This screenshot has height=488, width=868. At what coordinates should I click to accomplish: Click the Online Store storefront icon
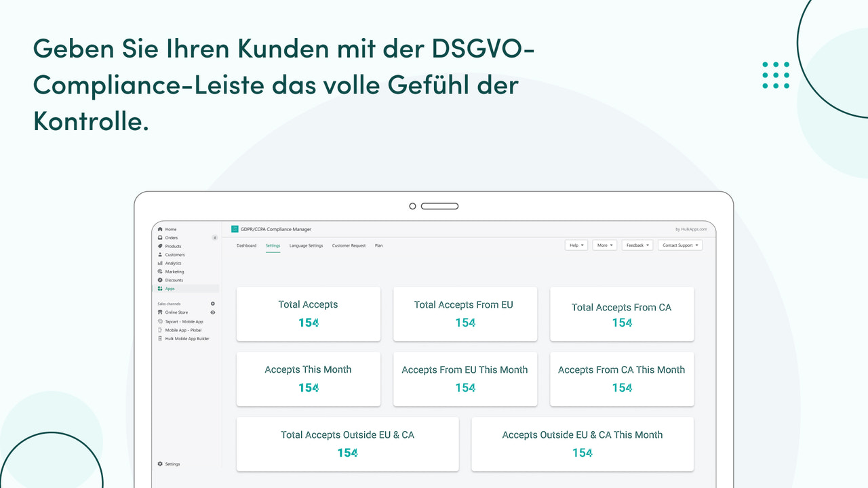point(160,312)
